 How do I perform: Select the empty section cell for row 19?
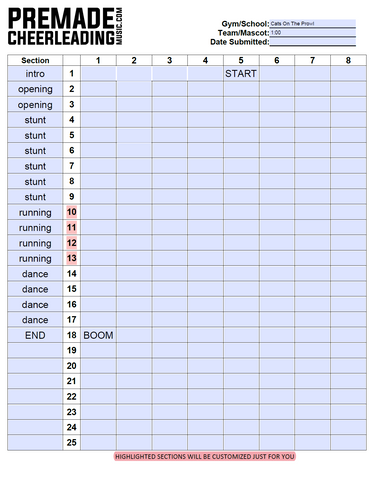[35, 350]
